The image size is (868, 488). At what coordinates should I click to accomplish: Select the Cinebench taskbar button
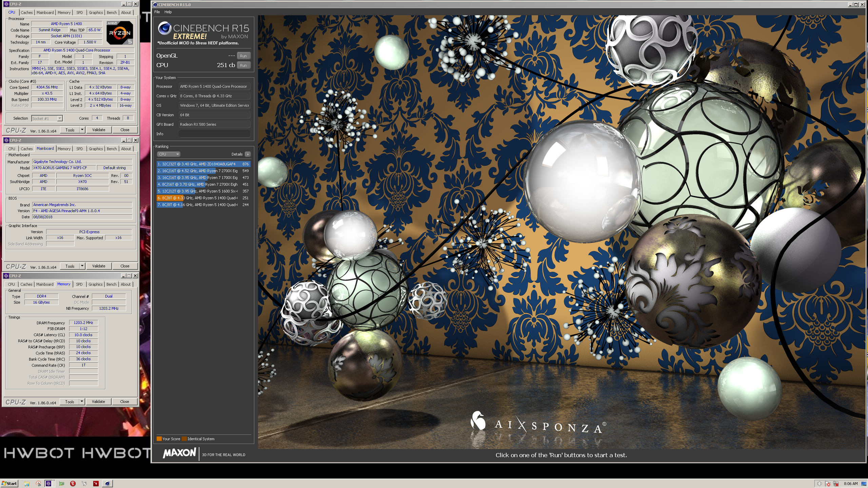107,484
